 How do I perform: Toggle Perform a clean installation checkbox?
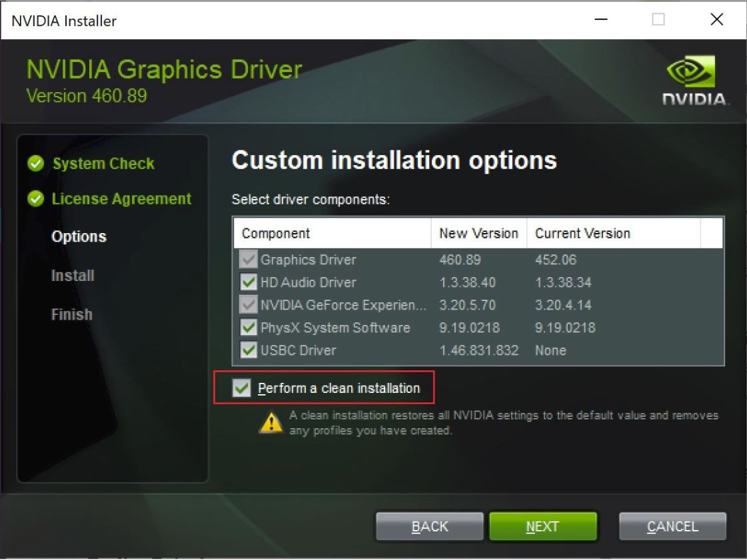[241, 388]
